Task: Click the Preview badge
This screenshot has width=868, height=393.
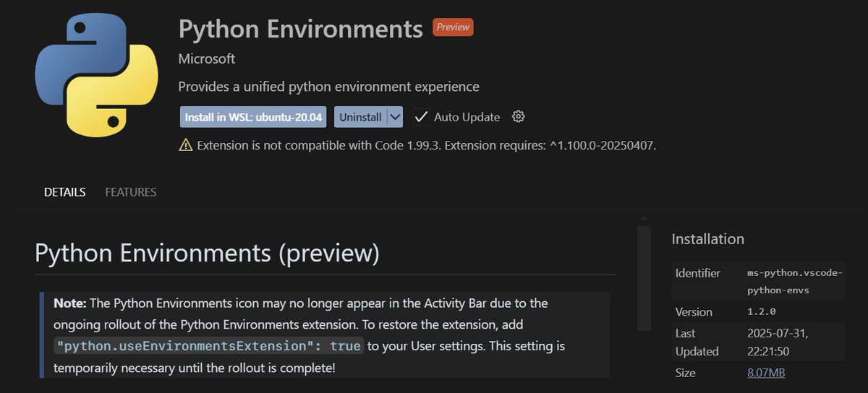Action: point(453,27)
